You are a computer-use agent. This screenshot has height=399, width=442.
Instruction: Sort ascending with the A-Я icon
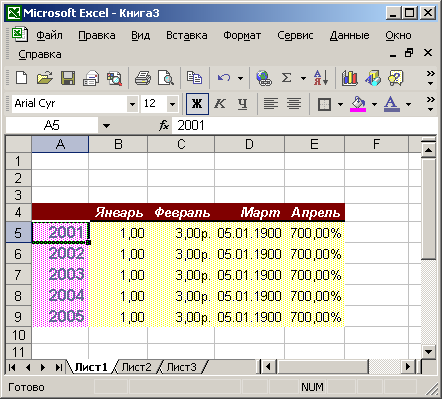(x=321, y=78)
